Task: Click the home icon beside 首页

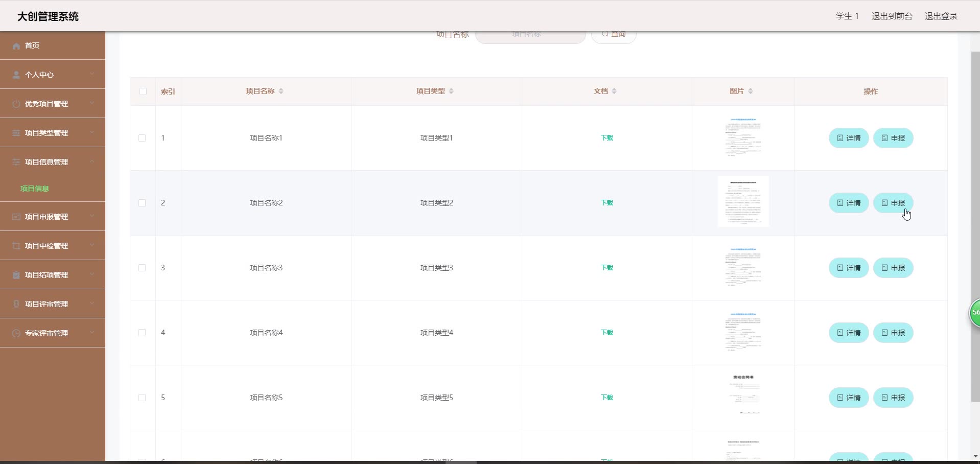Action: pyautogui.click(x=16, y=46)
